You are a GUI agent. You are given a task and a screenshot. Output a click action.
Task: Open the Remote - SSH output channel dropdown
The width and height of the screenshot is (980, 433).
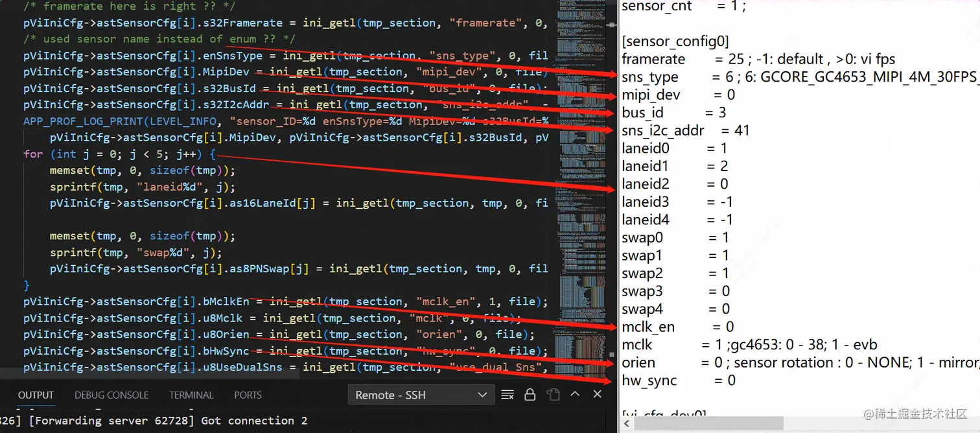(x=421, y=395)
